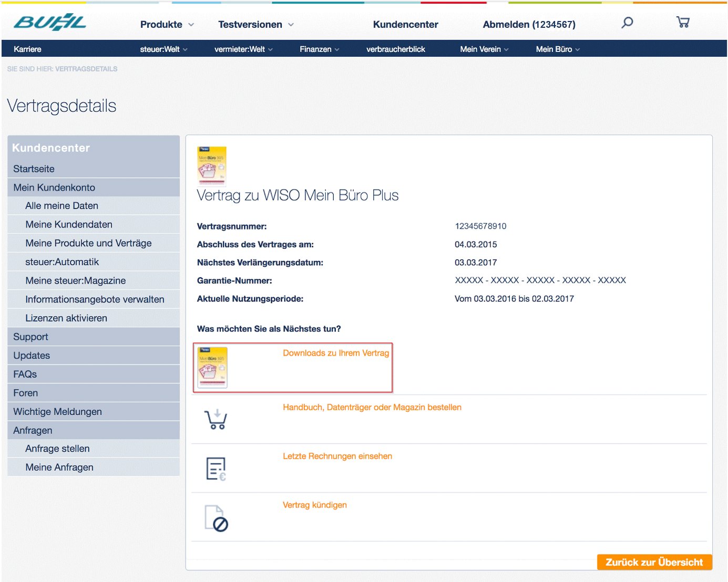
Task: Click the order cart download icon
Action: [216, 420]
